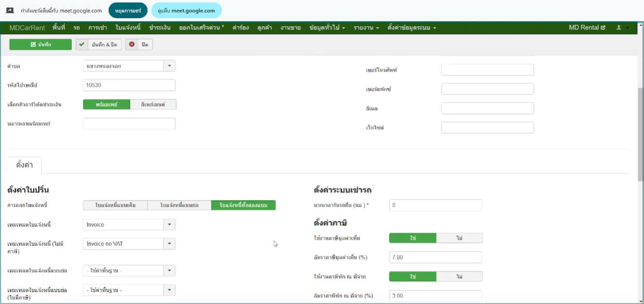Viewport: 644px width, 304px height.
Task: Open the ลูกค้า menu
Action: tap(265, 27)
